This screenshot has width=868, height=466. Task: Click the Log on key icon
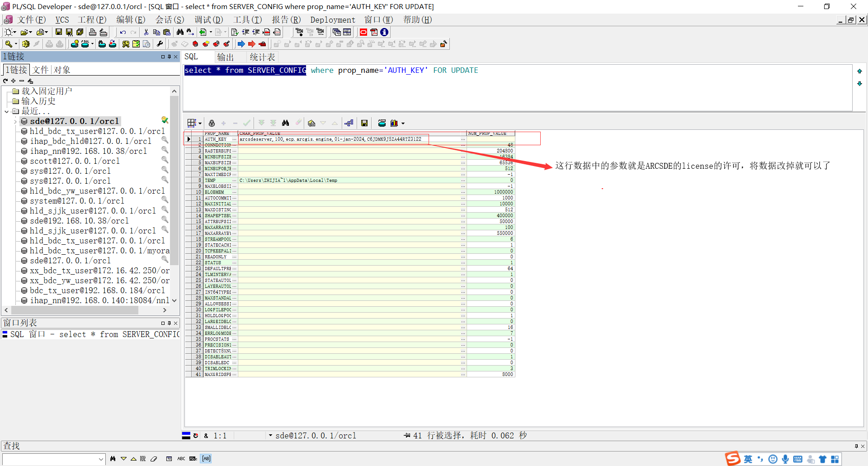pyautogui.click(x=9, y=44)
